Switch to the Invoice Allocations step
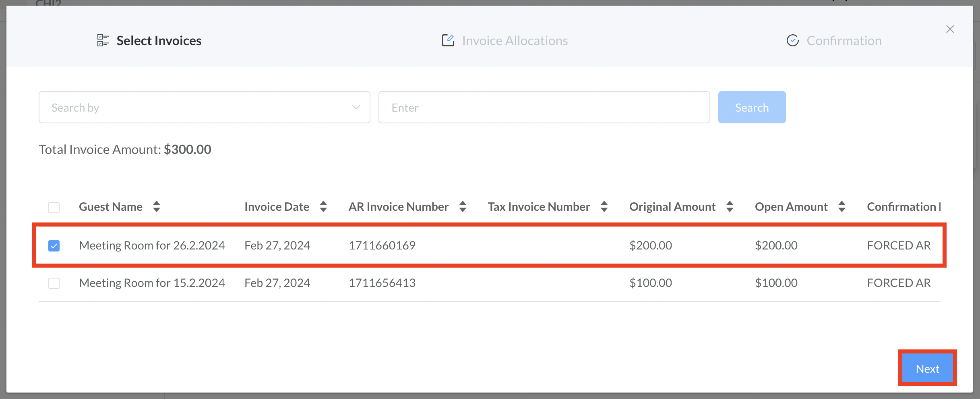Screen dimensions: 980x399 (x=515, y=41)
